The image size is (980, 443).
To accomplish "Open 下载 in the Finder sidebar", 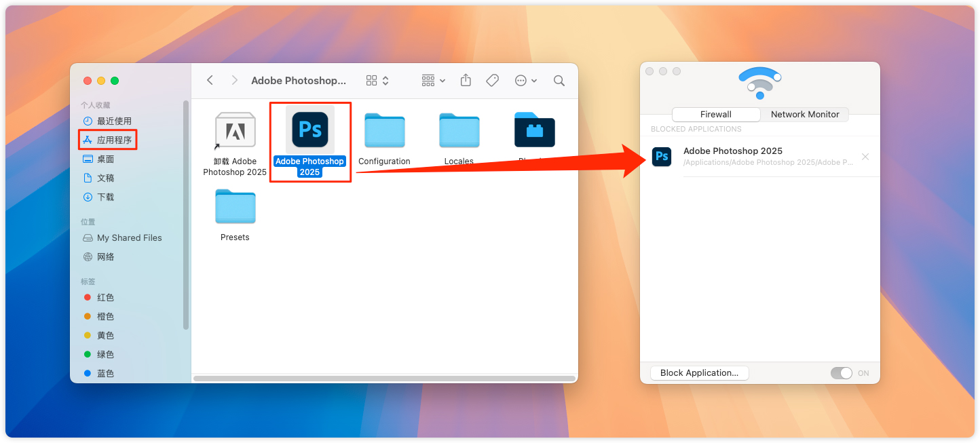I will coord(98,197).
